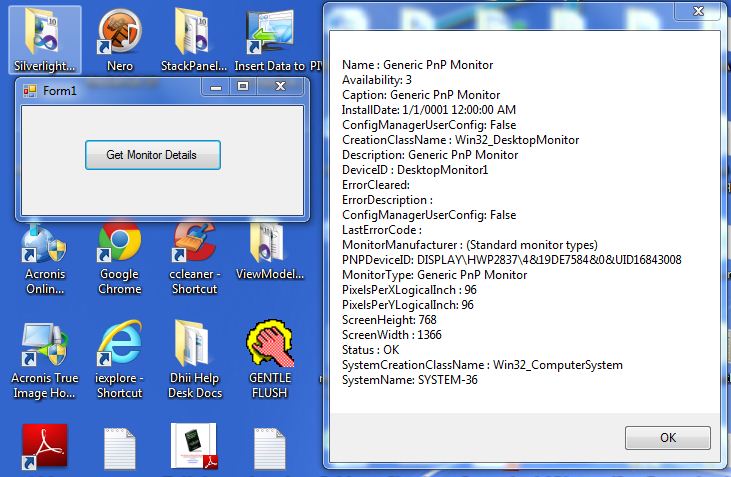The image size is (731, 477).
Task: Confirm the message box with OK
Action: [668, 438]
